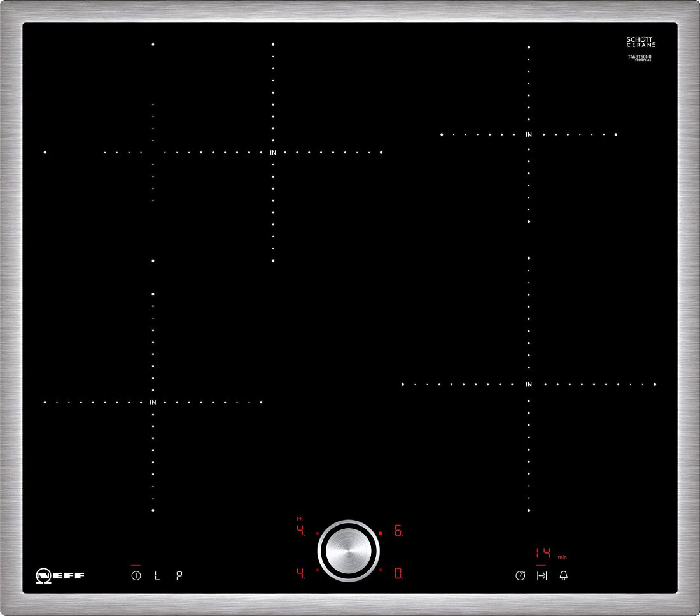The image size is (700, 616).
Task: Tap the IN marker of the rear-right zone
Action: click(528, 135)
